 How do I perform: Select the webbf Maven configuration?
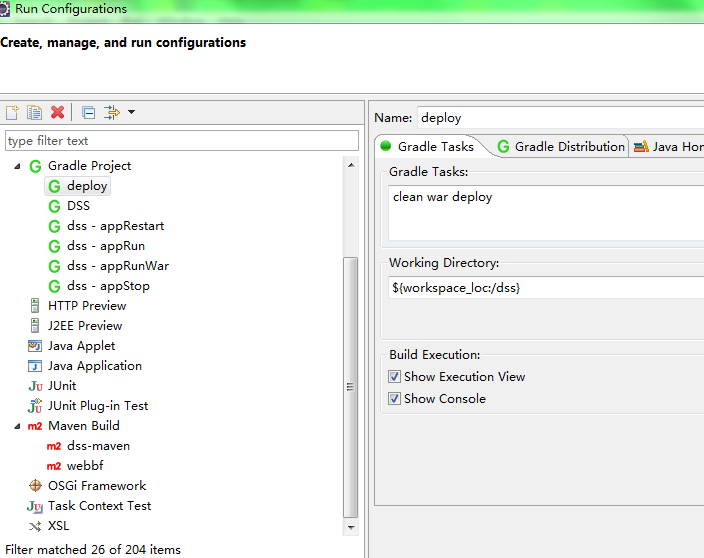(85, 466)
